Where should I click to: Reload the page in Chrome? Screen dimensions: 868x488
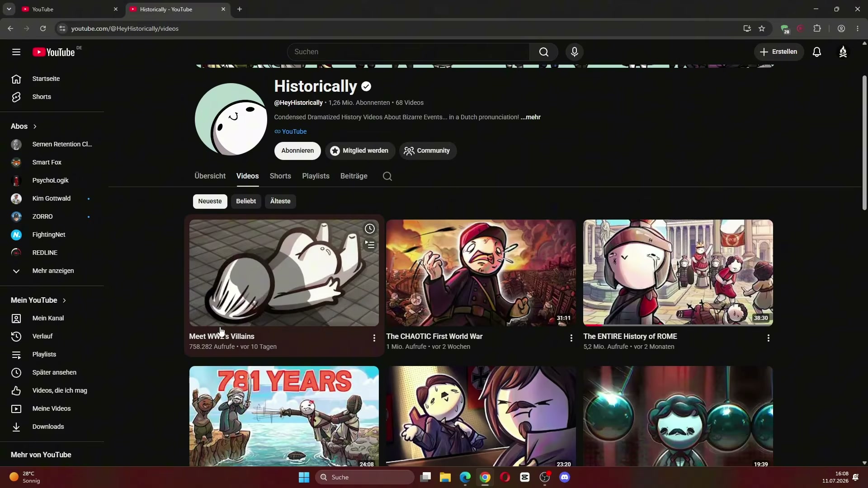43,28
